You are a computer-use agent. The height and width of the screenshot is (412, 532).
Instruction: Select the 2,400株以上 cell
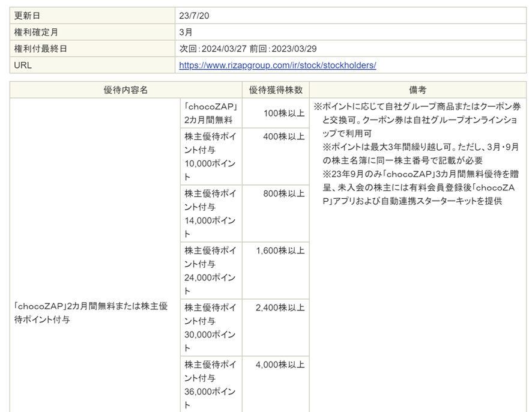(276, 327)
